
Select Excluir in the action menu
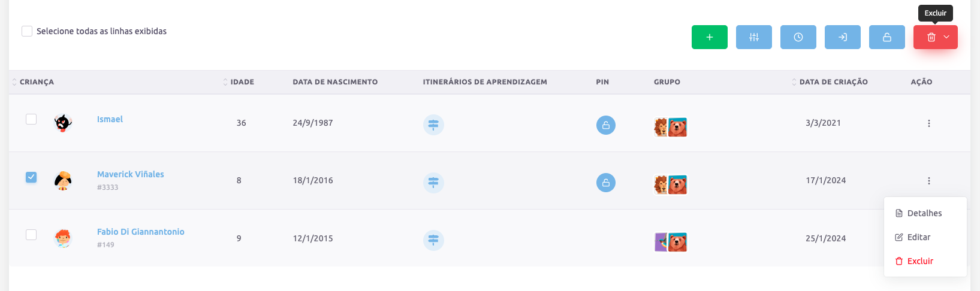[x=920, y=261]
